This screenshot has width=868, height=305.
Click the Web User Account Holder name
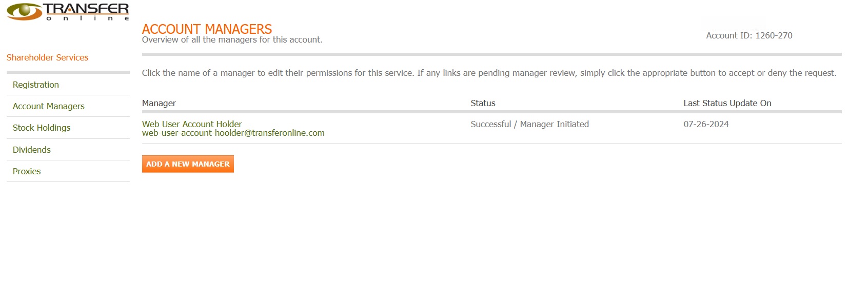click(192, 124)
